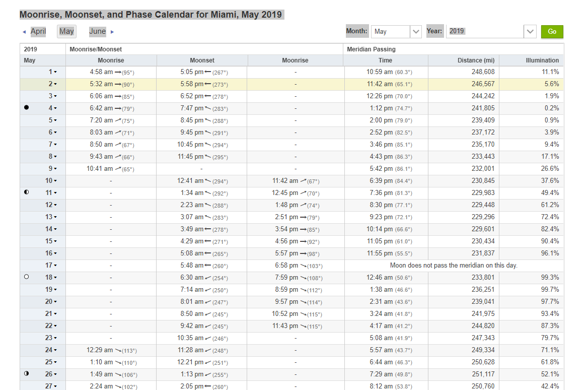The image size is (588, 390).
Task: Click the New Moon icon on May 4
Action: 27,108
